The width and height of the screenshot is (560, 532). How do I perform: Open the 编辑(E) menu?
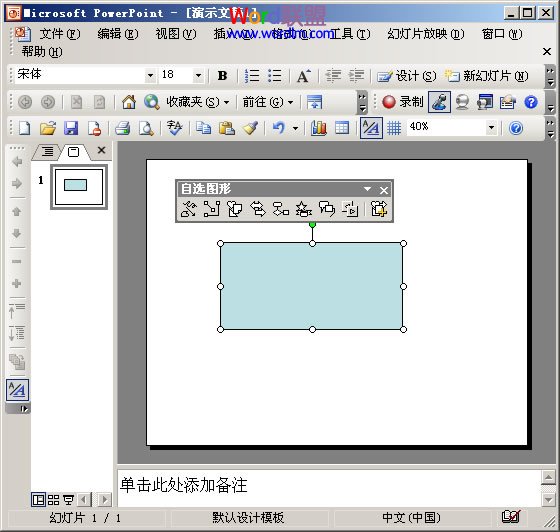click(x=118, y=34)
